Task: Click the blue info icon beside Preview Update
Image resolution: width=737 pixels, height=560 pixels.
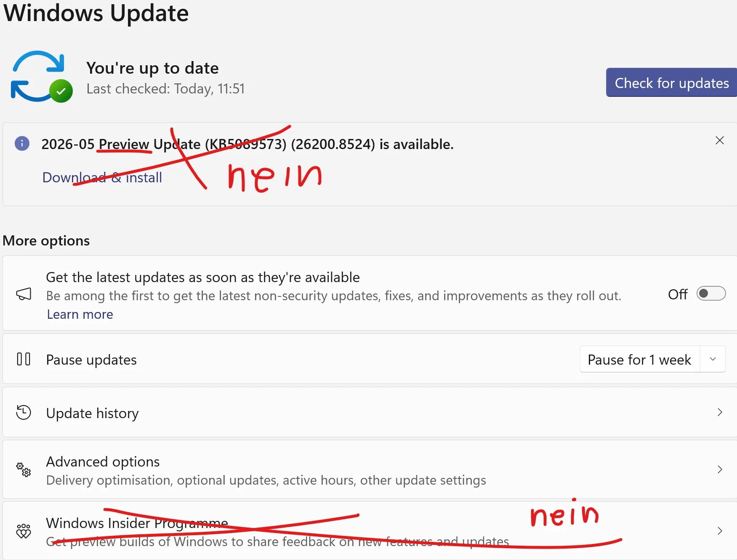Action: pos(22,144)
